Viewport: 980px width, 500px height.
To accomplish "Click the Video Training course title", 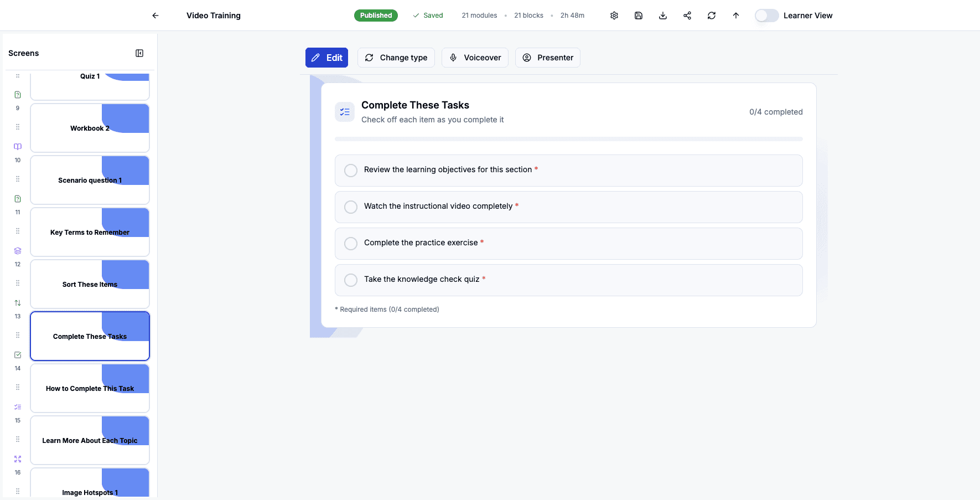I will [x=214, y=16].
